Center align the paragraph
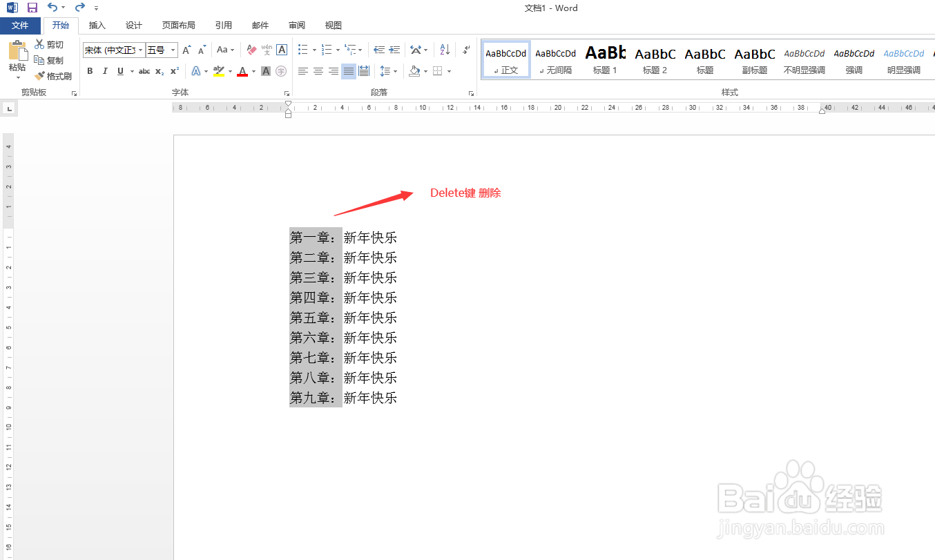The image size is (935, 560). [x=318, y=71]
